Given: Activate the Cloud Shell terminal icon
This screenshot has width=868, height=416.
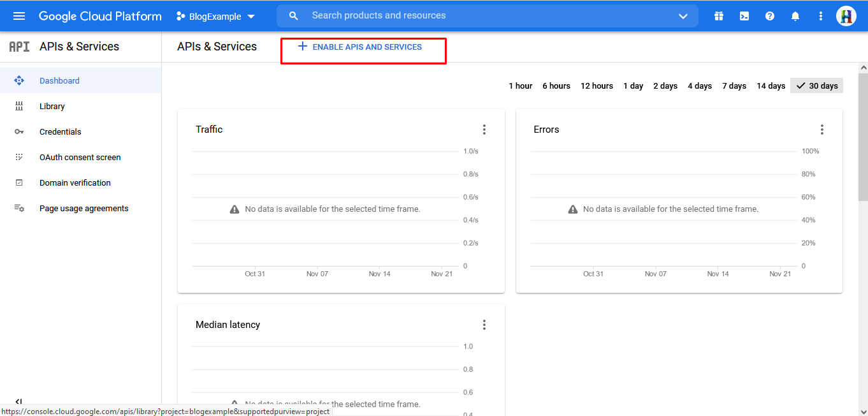Looking at the screenshot, I should (744, 16).
